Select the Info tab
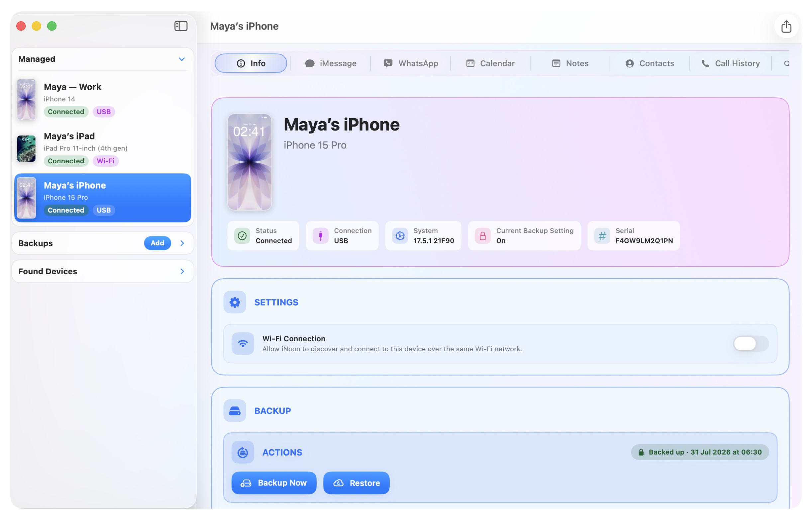This screenshot has width=812, height=520. coord(251,63)
